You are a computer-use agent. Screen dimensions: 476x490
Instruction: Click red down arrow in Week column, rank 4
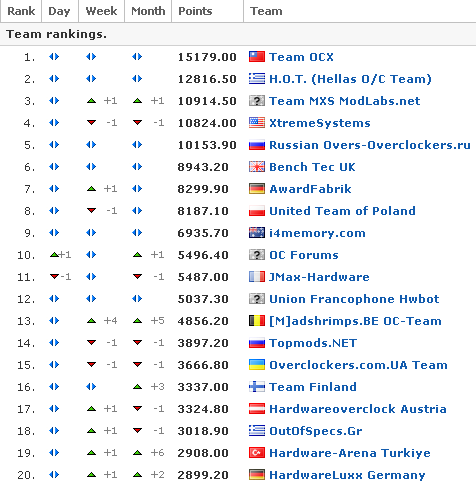[x=91, y=123]
